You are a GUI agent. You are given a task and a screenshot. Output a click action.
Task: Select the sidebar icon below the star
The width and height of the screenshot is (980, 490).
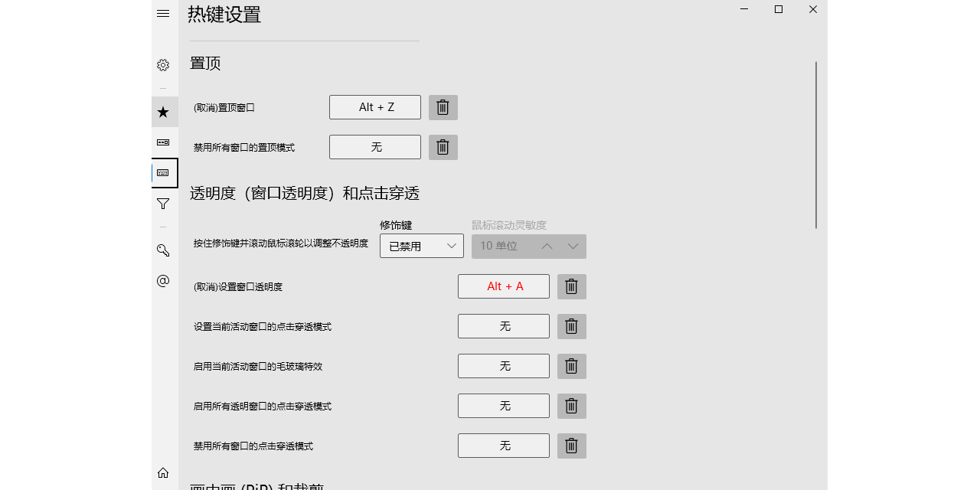(x=163, y=142)
